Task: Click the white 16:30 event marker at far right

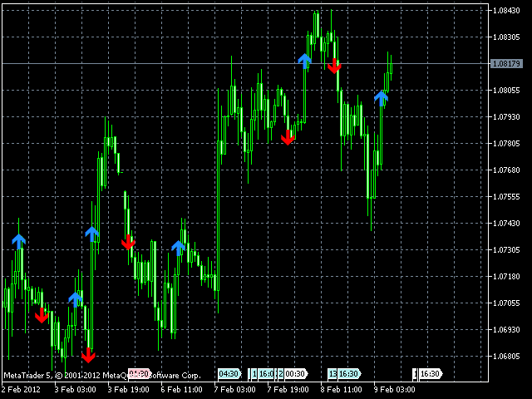Action: tap(431, 374)
